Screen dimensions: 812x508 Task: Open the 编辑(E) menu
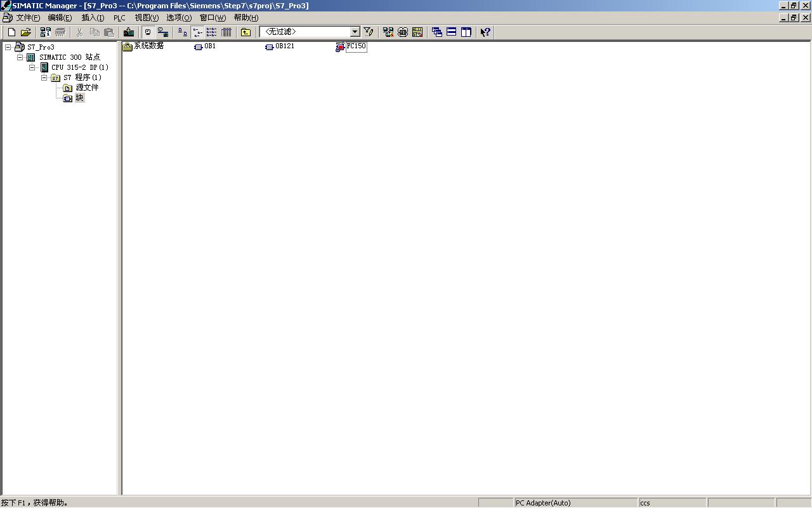tap(60, 18)
